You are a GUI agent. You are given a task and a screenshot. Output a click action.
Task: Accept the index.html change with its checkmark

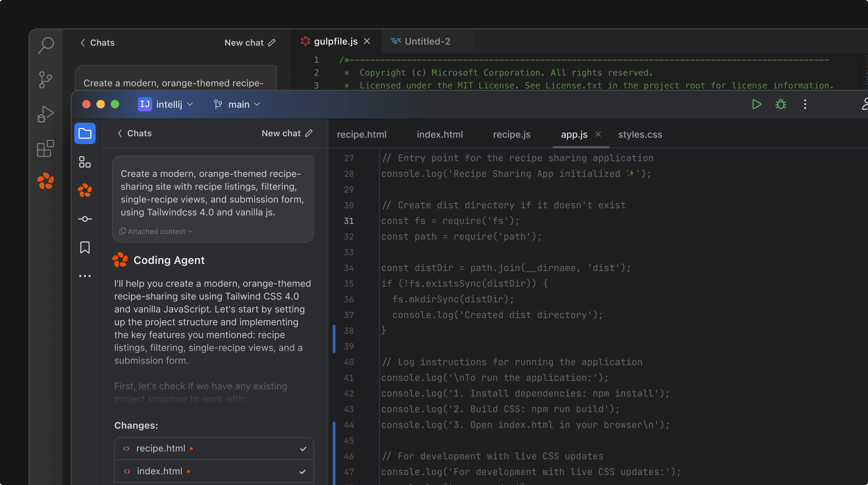(303, 471)
